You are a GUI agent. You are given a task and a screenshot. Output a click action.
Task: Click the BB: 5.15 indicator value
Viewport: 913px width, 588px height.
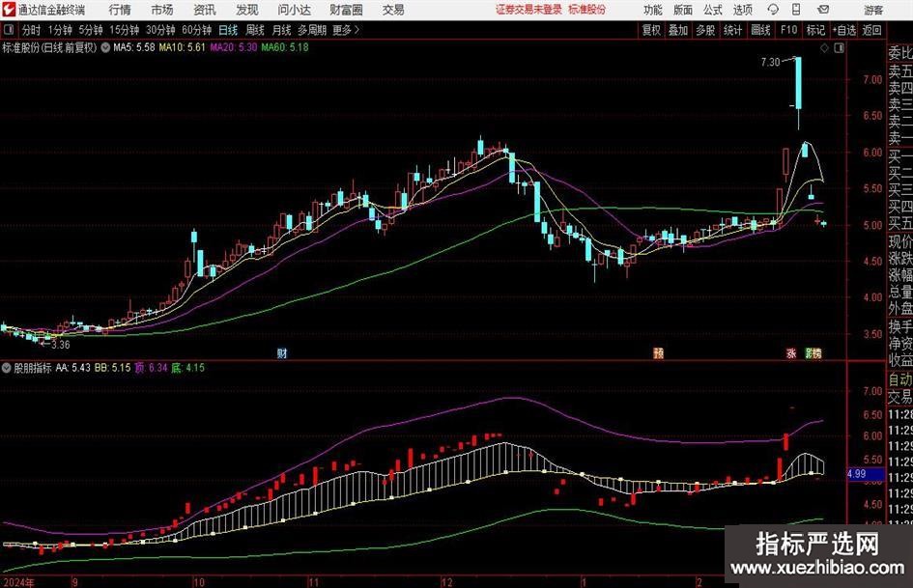tap(112, 368)
